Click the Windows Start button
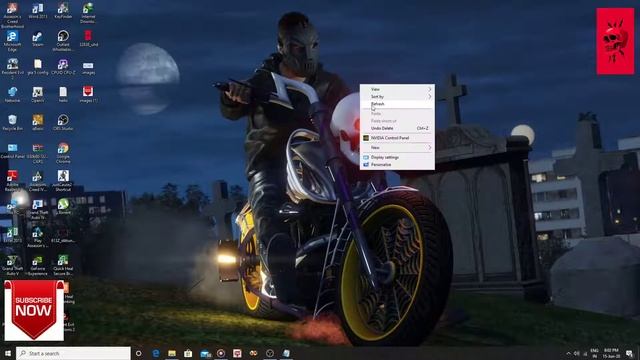 pos(7,353)
